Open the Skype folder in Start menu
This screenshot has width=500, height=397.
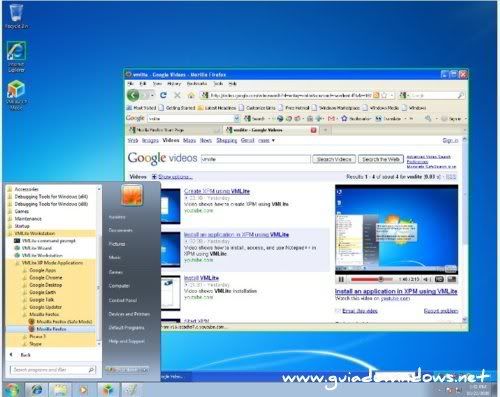click(x=35, y=344)
